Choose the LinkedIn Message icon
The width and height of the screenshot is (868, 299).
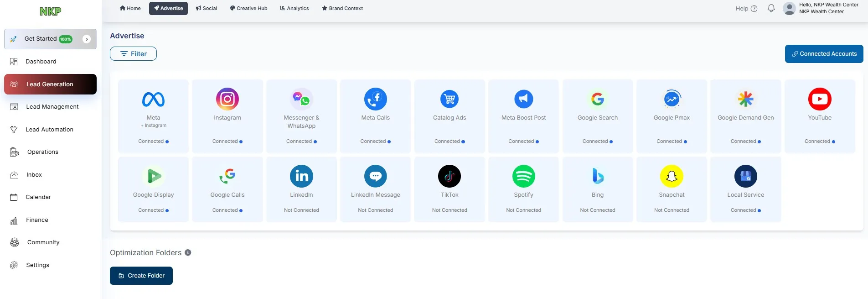(x=376, y=176)
